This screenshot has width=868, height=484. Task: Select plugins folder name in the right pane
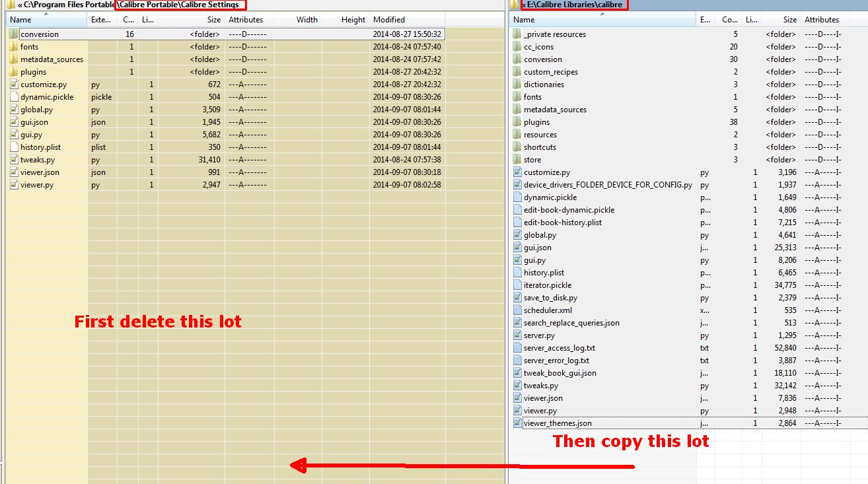[536, 122]
